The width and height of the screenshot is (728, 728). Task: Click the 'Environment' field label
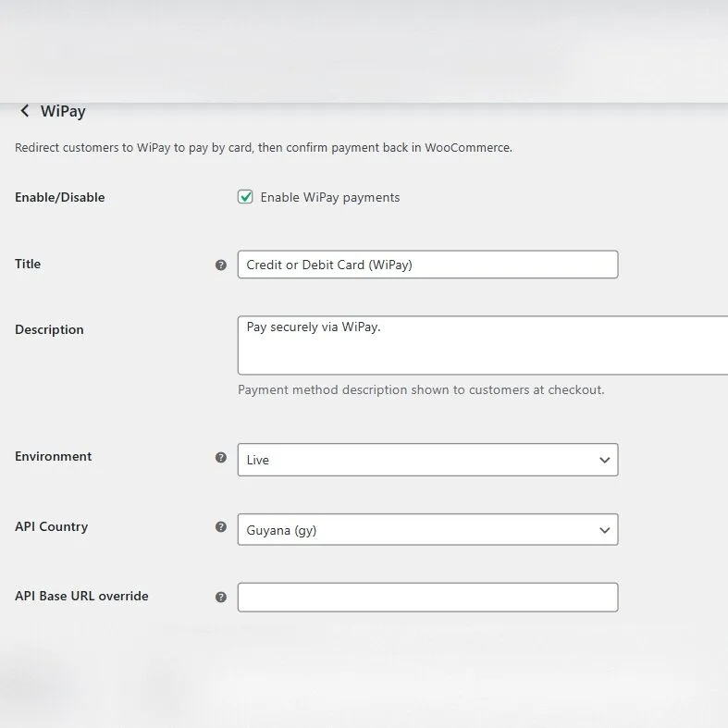pos(54,456)
